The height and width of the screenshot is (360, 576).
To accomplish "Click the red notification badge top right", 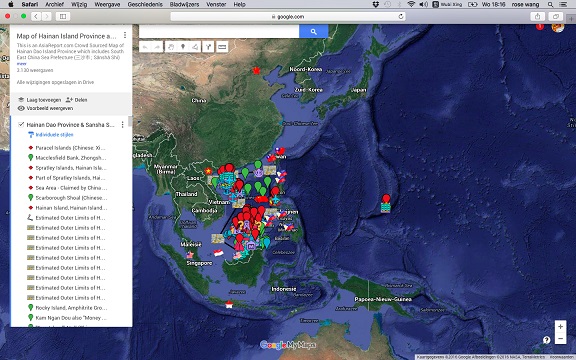I will point(540,26).
